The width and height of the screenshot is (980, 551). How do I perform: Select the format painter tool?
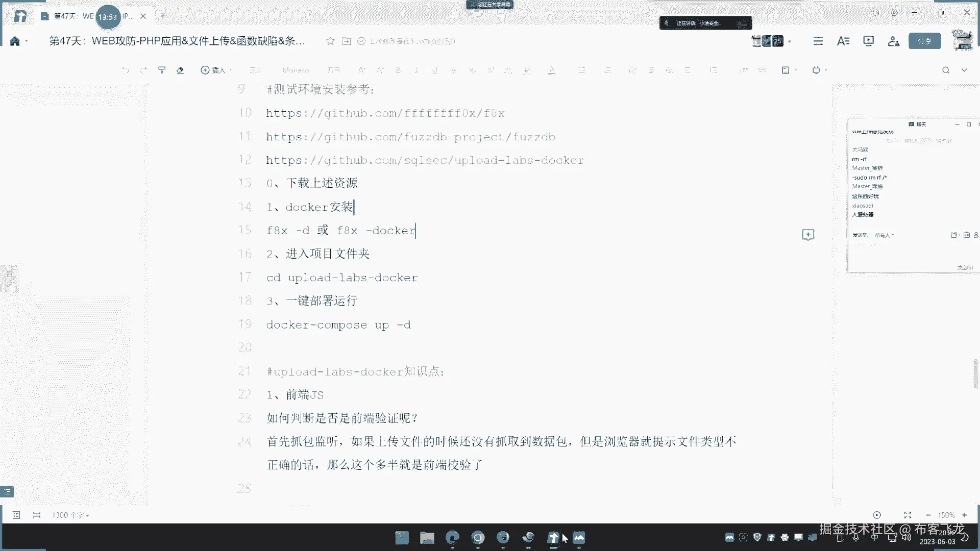click(162, 70)
